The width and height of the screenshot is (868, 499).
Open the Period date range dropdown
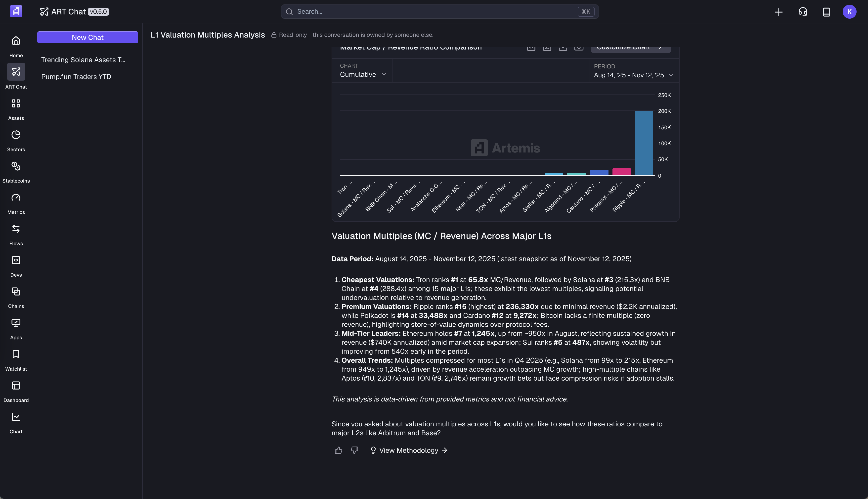tap(633, 75)
